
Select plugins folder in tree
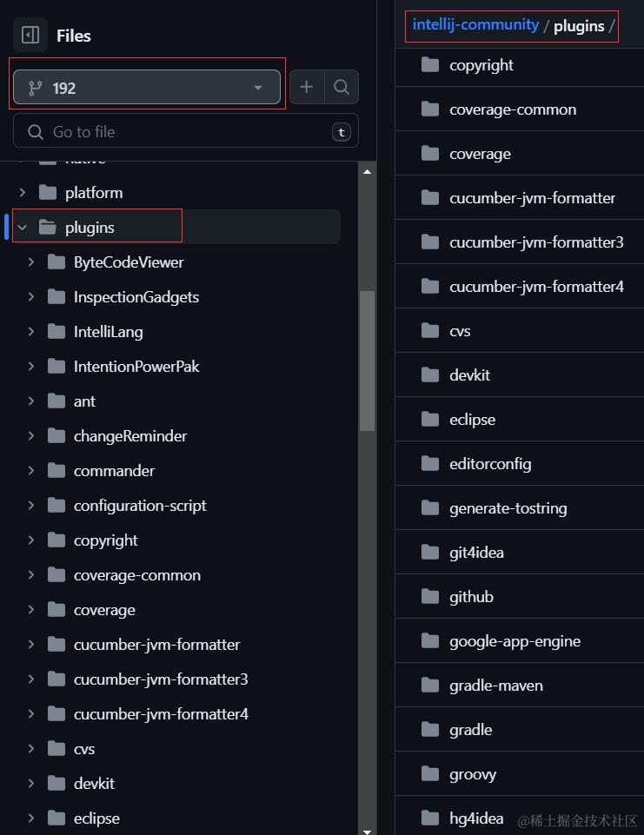[90, 228]
